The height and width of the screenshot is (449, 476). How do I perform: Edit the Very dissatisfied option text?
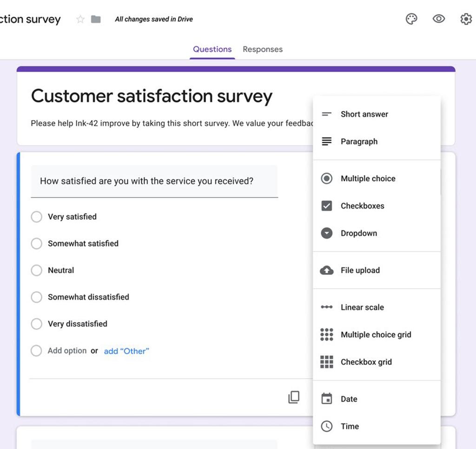click(x=78, y=324)
